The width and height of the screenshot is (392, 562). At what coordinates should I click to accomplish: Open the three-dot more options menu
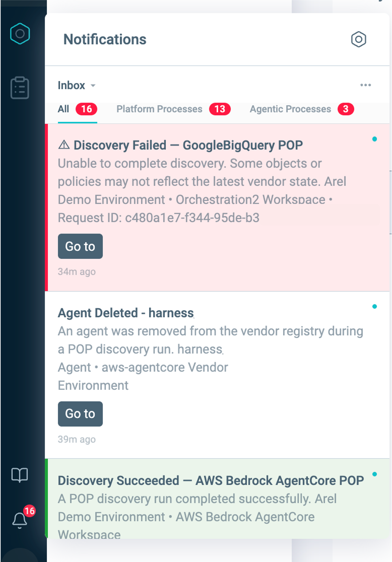365,85
